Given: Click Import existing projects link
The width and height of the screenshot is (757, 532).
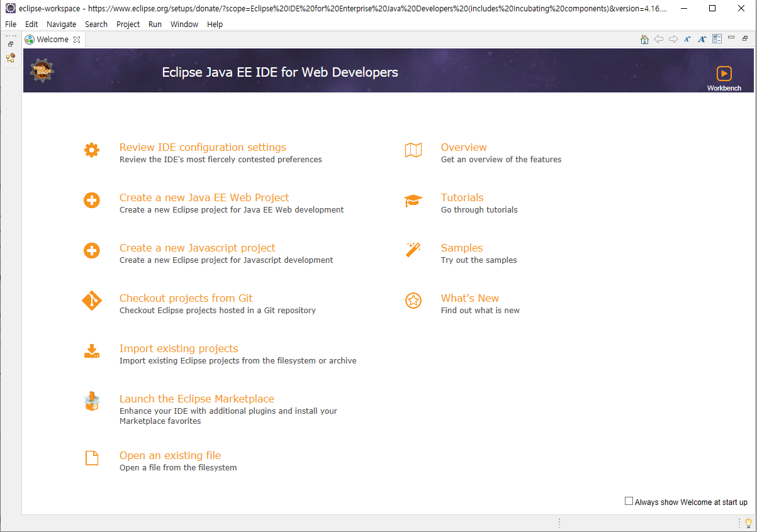Looking at the screenshot, I should tap(179, 348).
